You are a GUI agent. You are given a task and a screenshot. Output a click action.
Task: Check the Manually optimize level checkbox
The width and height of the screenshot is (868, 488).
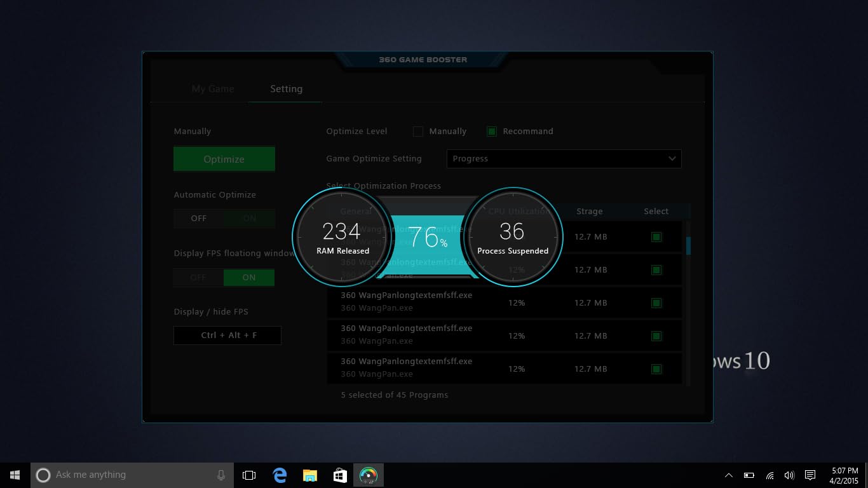[x=417, y=132]
